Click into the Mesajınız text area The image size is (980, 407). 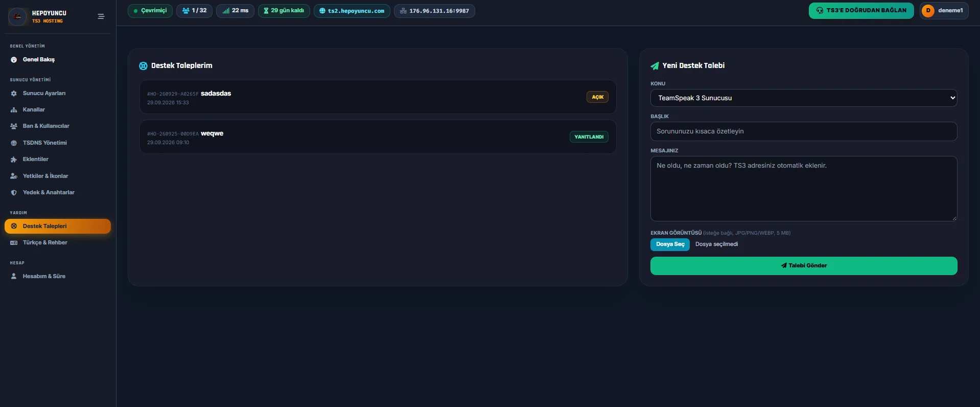[804, 189]
